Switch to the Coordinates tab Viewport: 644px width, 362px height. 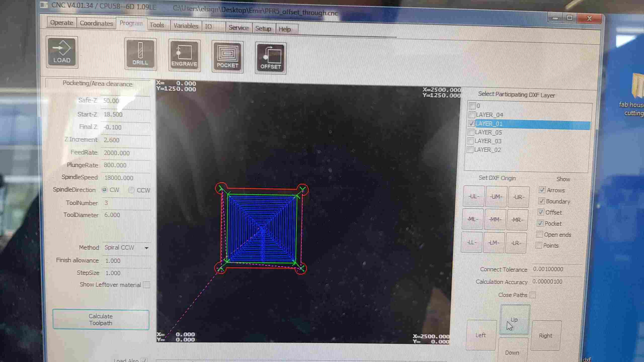[x=96, y=23]
